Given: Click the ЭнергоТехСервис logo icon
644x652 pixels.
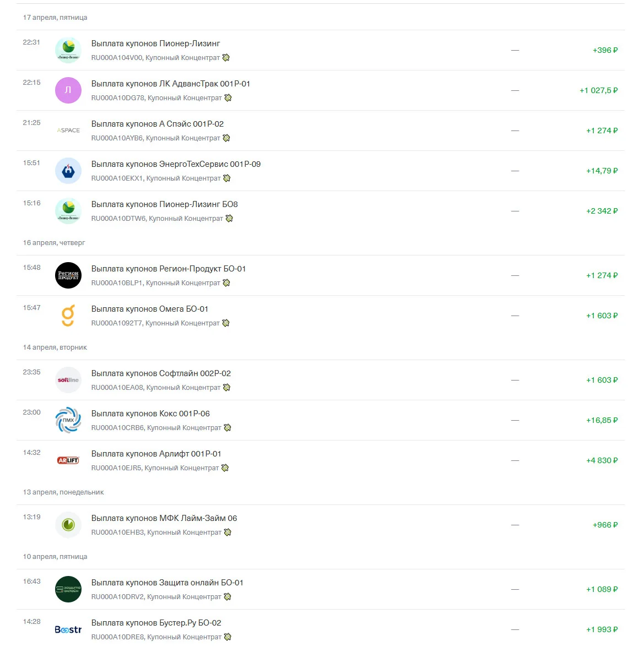Looking at the screenshot, I should [x=68, y=171].
